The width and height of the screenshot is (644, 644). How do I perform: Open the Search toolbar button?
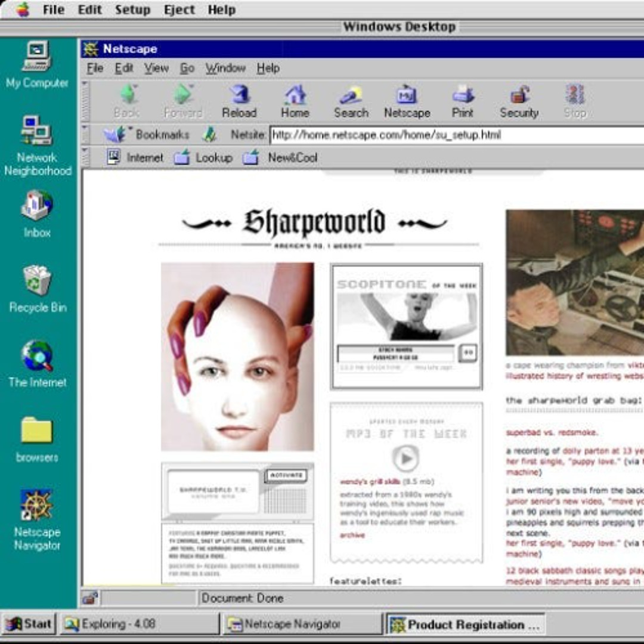[351, 101]
